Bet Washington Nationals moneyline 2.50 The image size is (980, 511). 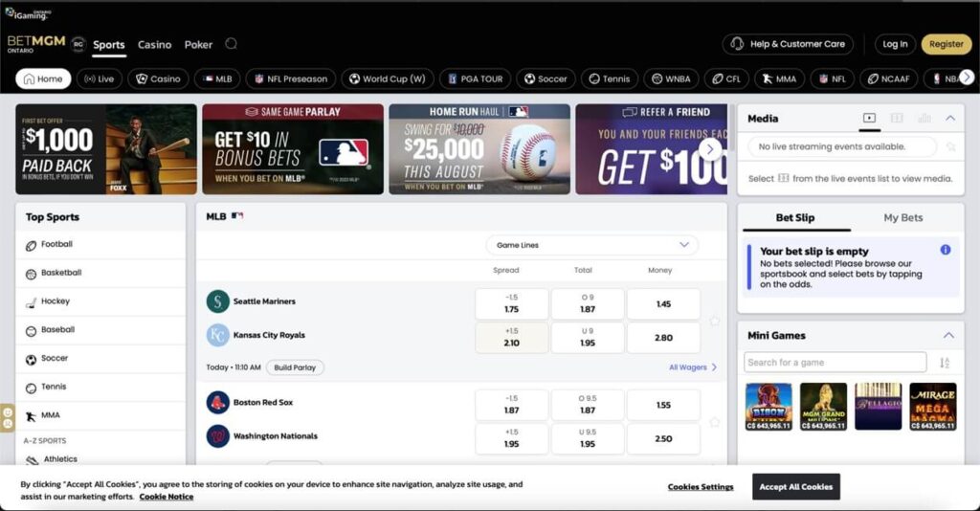point(663,438)
